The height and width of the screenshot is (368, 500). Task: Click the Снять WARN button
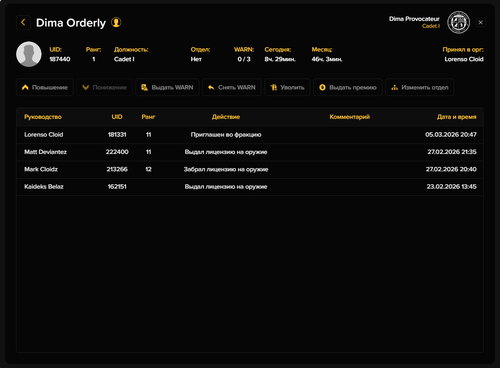click(232, 87)
